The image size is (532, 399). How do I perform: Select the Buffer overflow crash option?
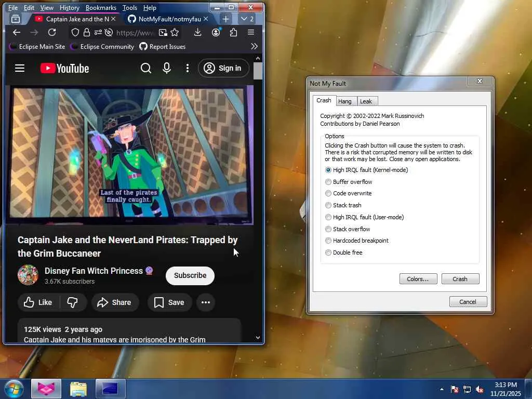click(x=349, y=182)
